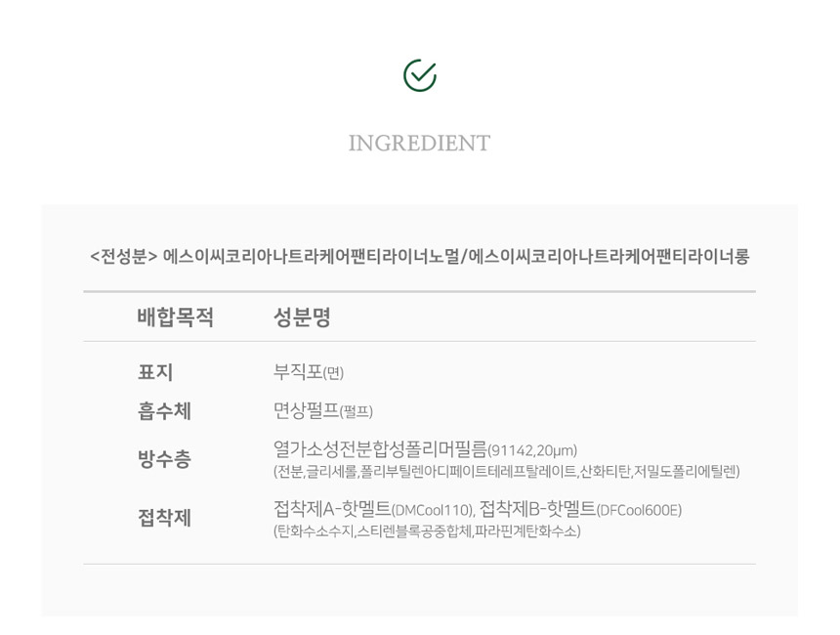Select the 표지 row label
The image size is (840, 635).
[155, 372]
